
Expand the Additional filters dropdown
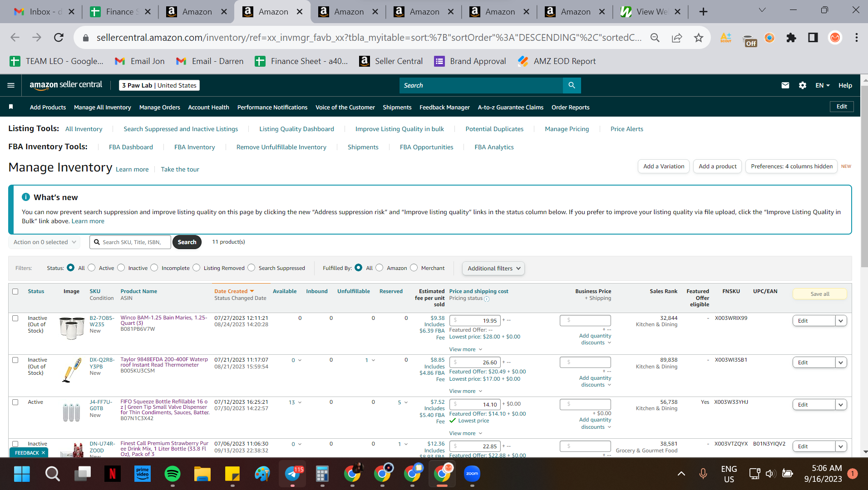(493, 268)
